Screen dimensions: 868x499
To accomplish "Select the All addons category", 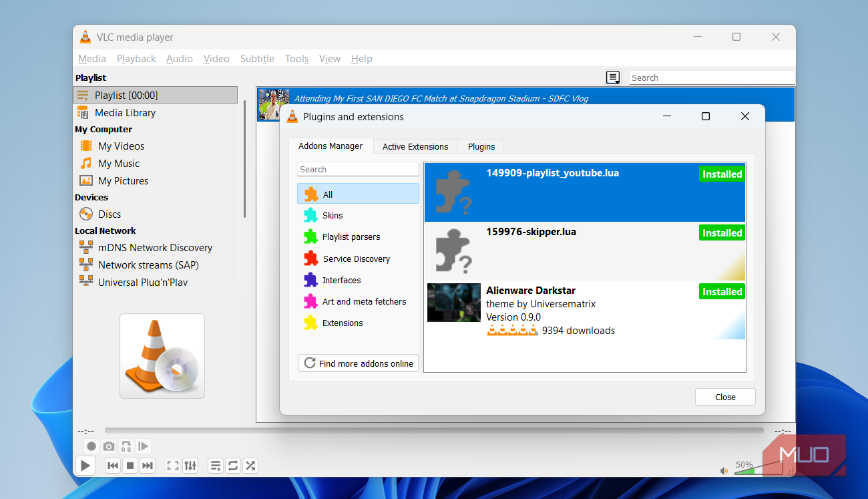I will (x=358, y=194).
